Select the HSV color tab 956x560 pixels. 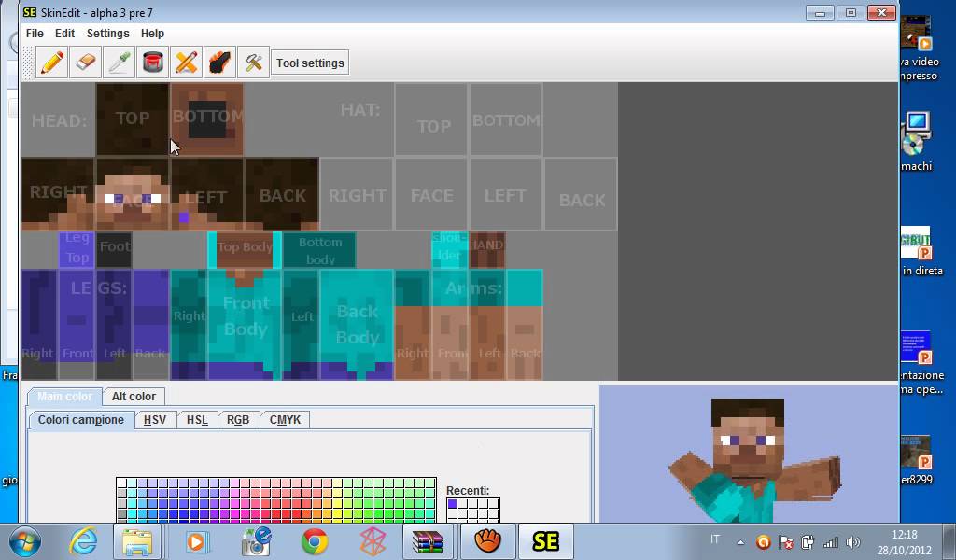155,420
